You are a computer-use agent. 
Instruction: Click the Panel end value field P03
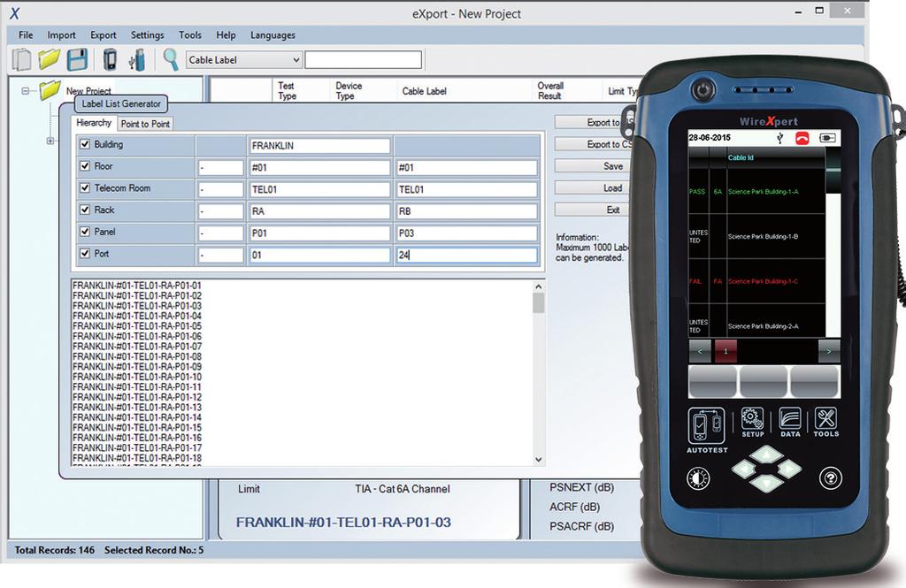pos(466,233)
